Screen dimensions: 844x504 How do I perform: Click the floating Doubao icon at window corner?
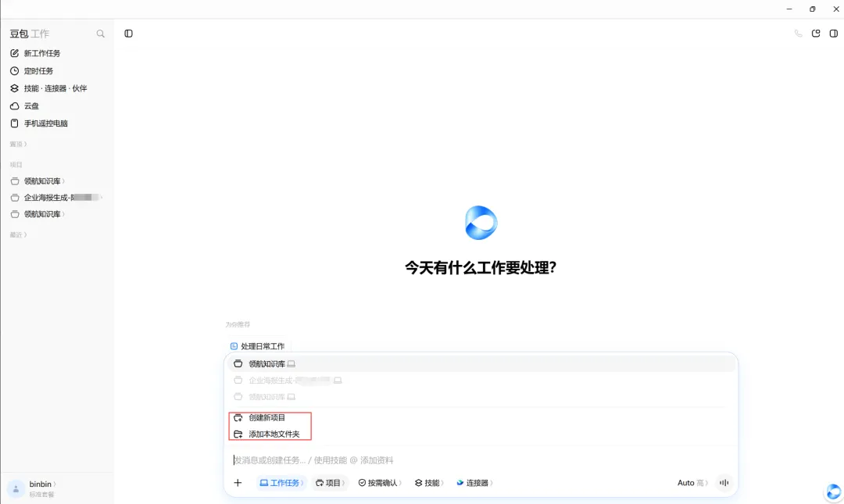pyautogui.click(x=833, y=492)
